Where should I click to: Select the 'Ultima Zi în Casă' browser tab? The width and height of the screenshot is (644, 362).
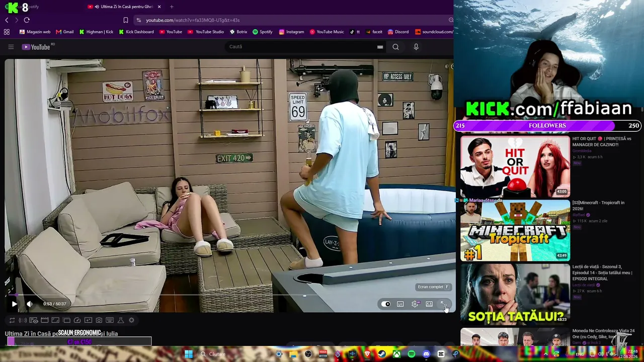(x=124, y=7)
